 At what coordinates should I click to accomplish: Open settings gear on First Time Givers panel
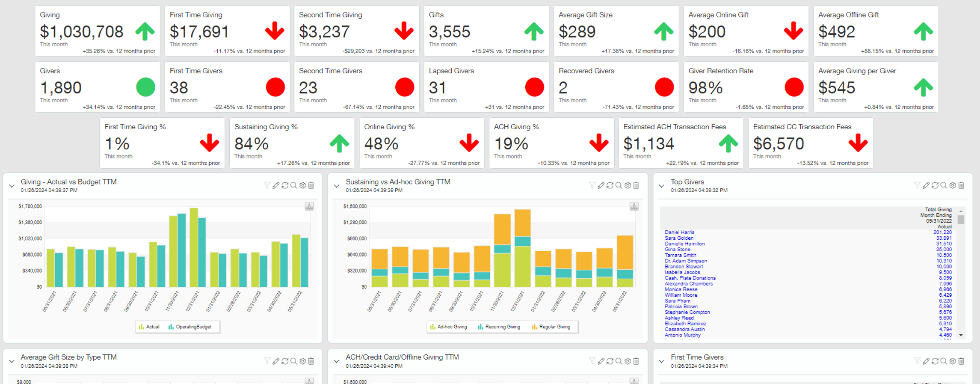point(953,361)
